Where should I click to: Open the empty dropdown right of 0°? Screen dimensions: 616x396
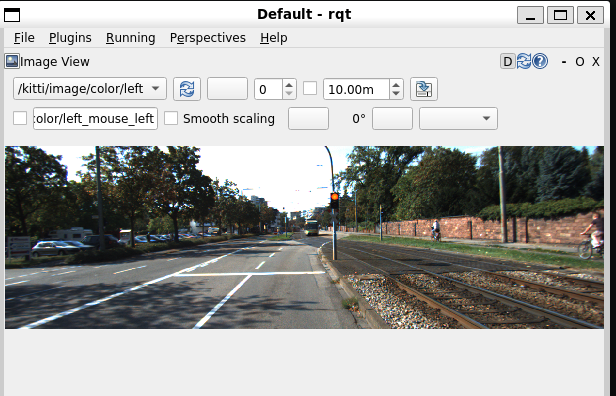(458, 118)
